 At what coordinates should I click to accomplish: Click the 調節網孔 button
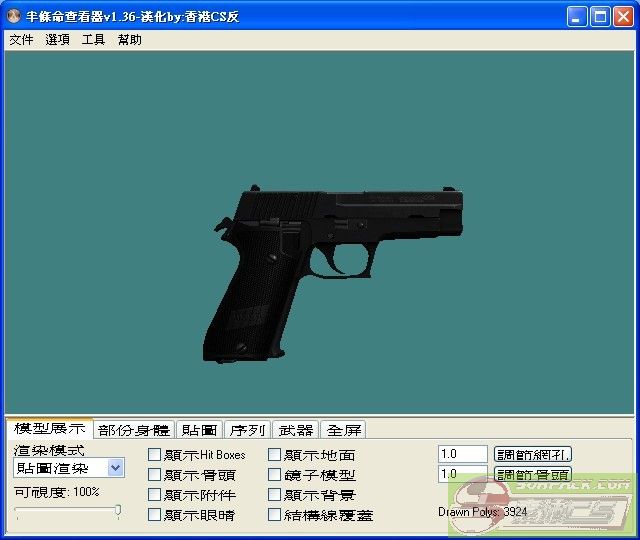point(533,454)
